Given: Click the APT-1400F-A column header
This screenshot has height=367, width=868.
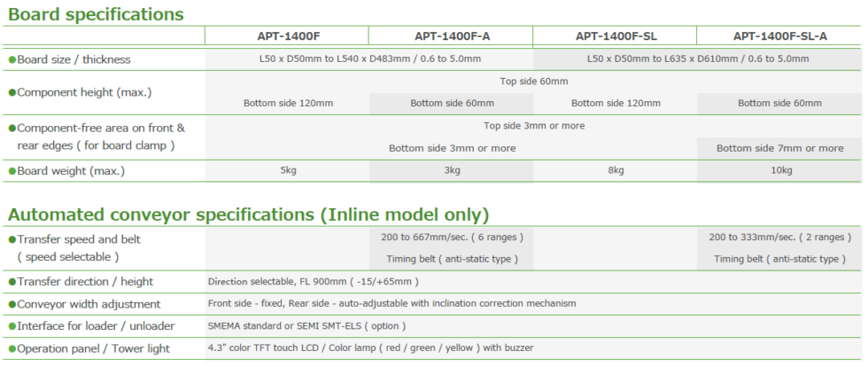Looking at the screenshot, I should [450, 36].
